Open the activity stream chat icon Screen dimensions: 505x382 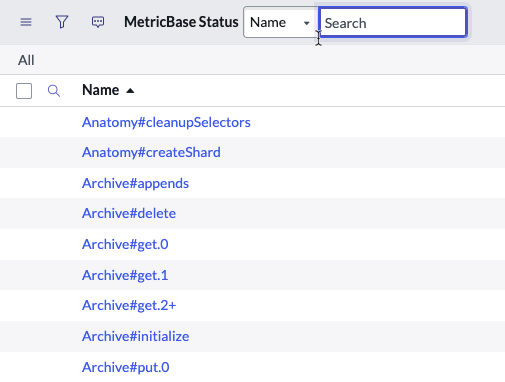(98, 22)
